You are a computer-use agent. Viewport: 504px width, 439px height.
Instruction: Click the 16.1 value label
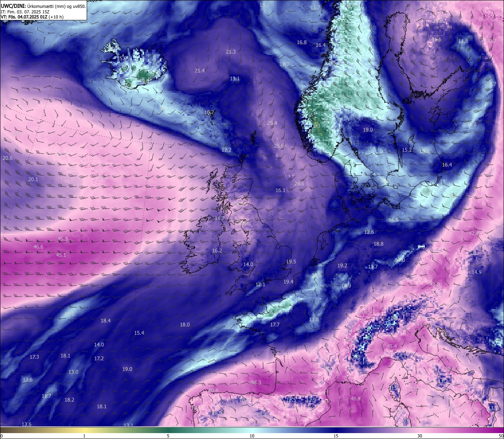click(280, 191)
